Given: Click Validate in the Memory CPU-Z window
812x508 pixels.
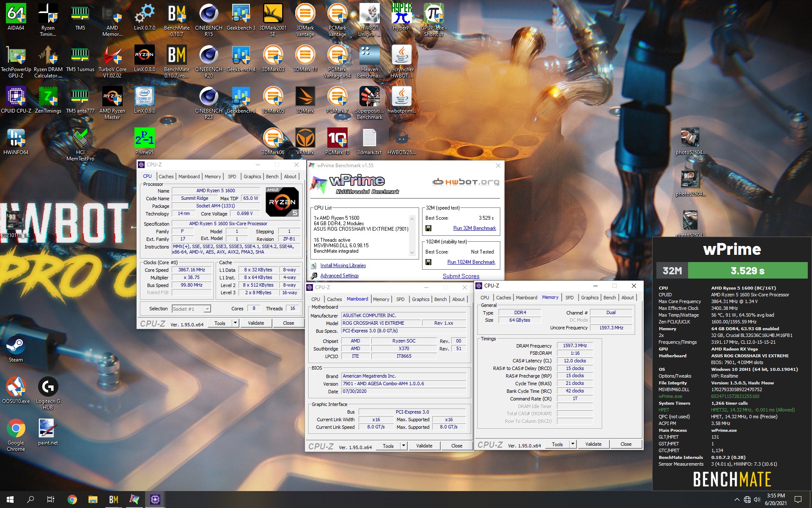Looking at the screenshot, I should 593,444.
